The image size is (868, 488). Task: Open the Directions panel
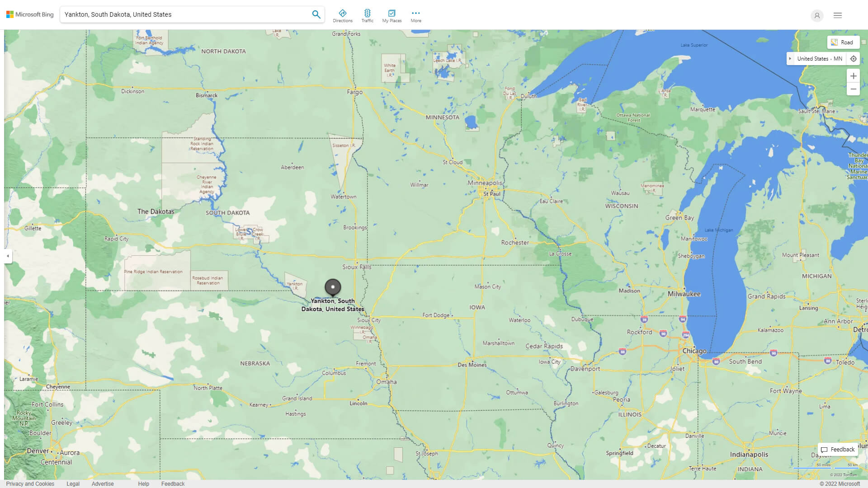pyautogui.click(x=343, y=15)
